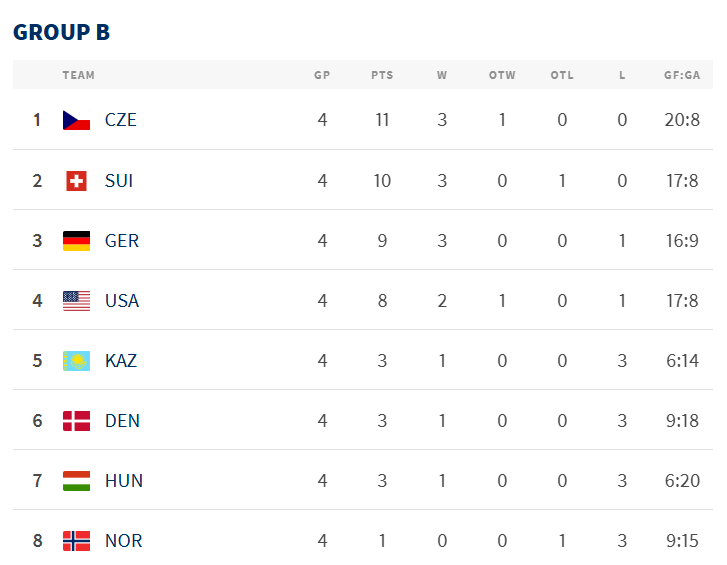Click the GP column header
The image size is (727, 565).
coord(322,75)
